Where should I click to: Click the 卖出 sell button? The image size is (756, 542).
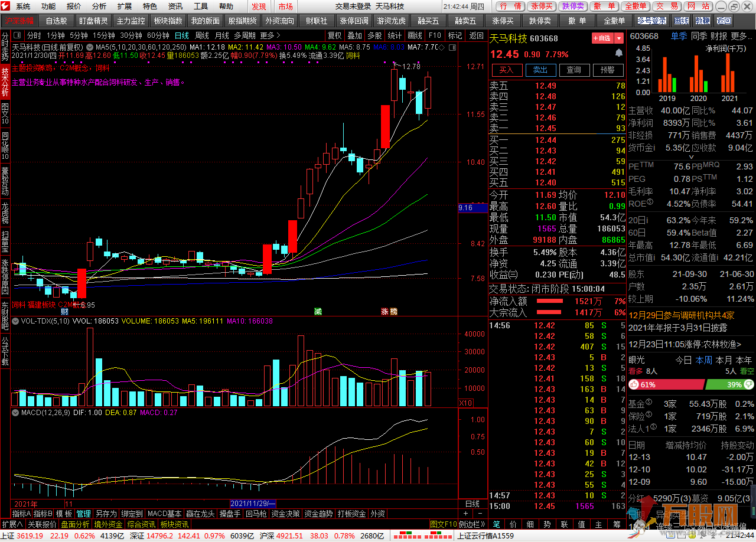click(540, 70)
